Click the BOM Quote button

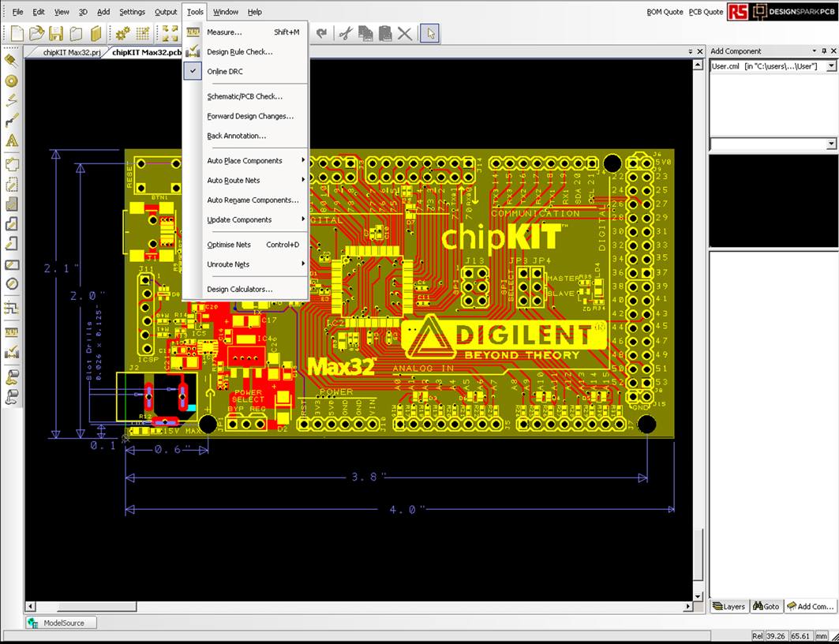(665, 12)
